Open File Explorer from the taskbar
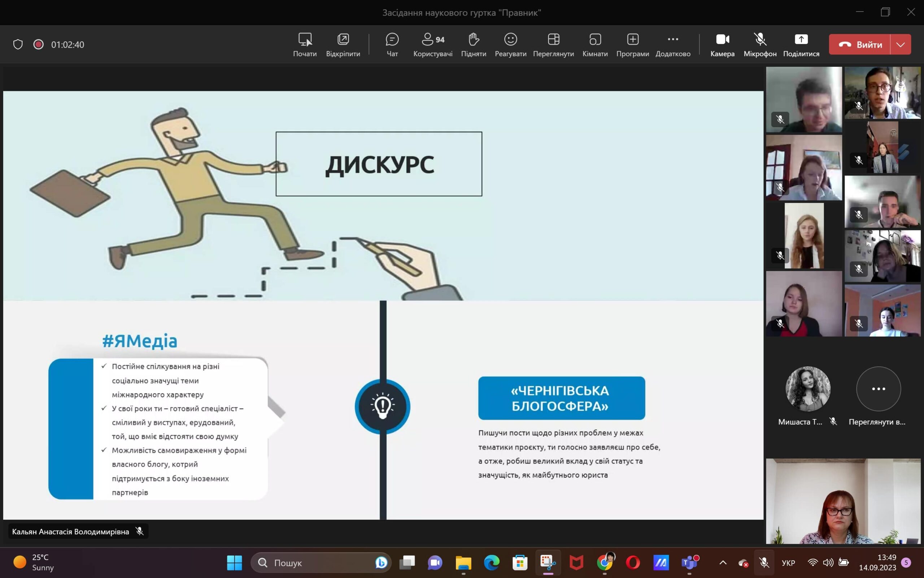924x578 pixels. pos(463,563)
